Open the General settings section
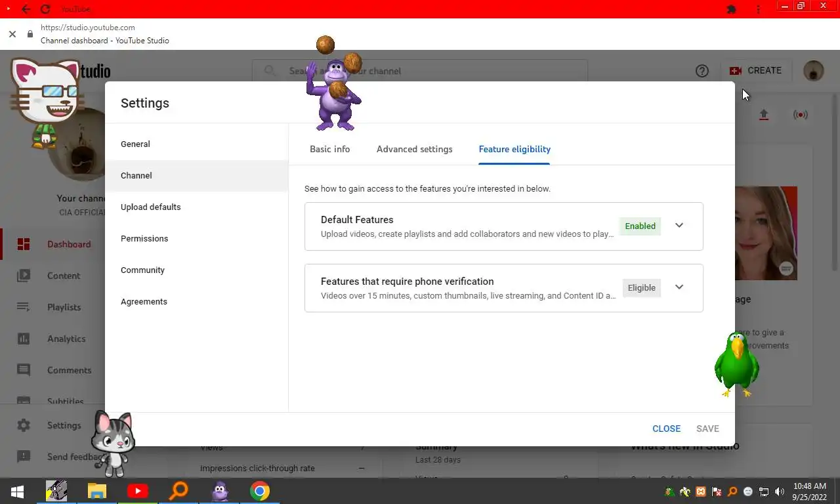Viewport: 840px width, 504px height. [196, 144]
